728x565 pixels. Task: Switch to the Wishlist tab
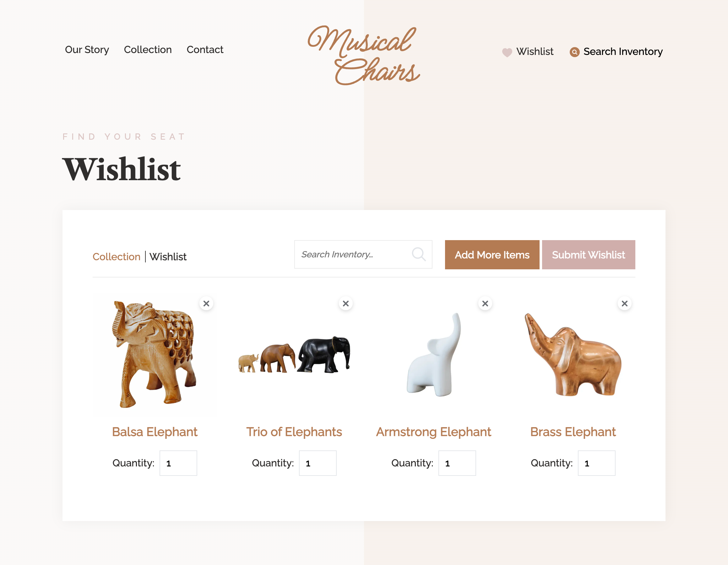(x=168, y=257)
